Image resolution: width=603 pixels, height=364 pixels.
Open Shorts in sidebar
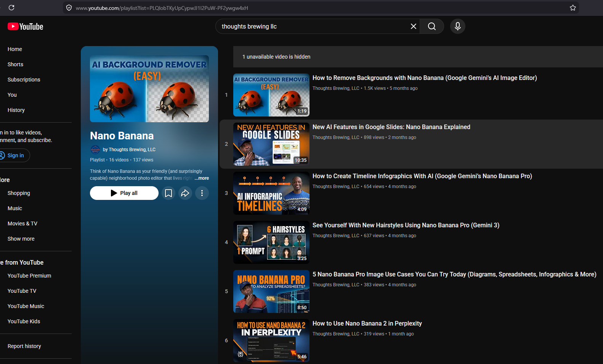(x=15, y=64)
